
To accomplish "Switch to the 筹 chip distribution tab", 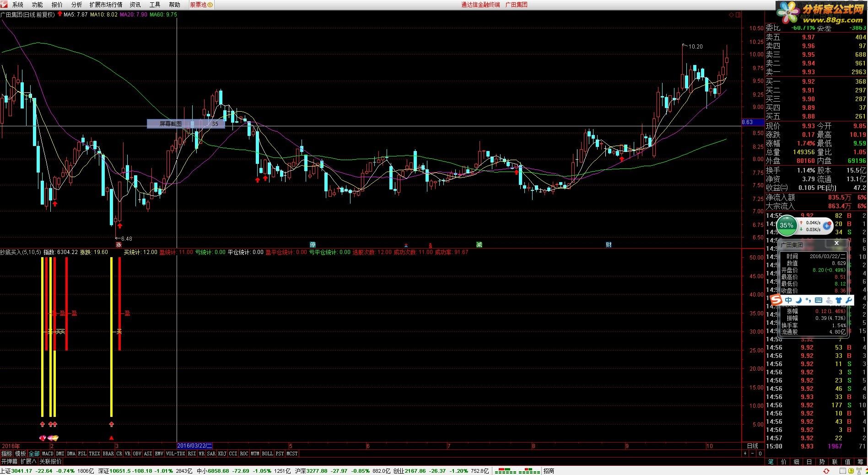I will (861, 462).
